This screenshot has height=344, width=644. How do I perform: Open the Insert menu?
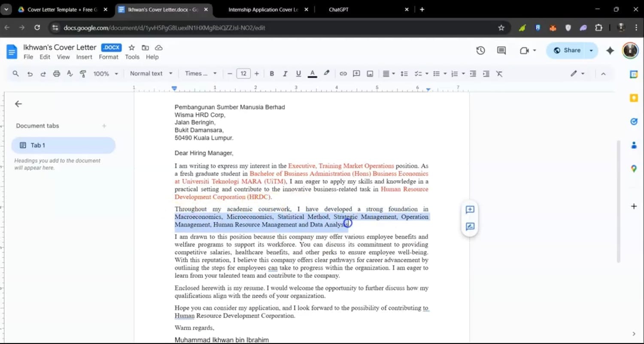click(x=84, y=57)
